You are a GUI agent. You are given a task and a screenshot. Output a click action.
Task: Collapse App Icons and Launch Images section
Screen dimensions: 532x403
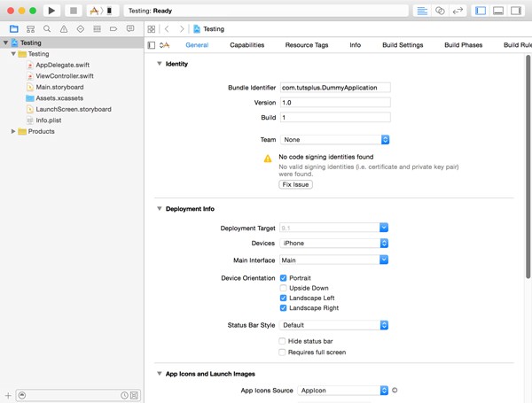(x=159, y=374)
